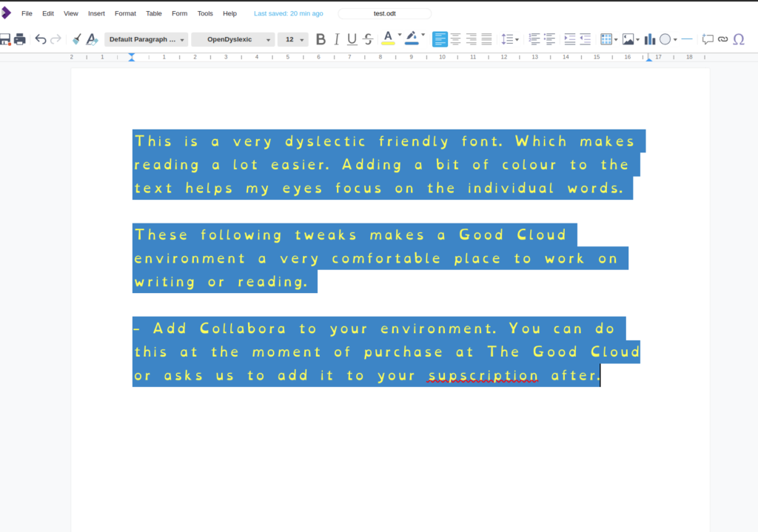Open the Insert menu
The image size is (758, 532).
[x=96, y=13]
